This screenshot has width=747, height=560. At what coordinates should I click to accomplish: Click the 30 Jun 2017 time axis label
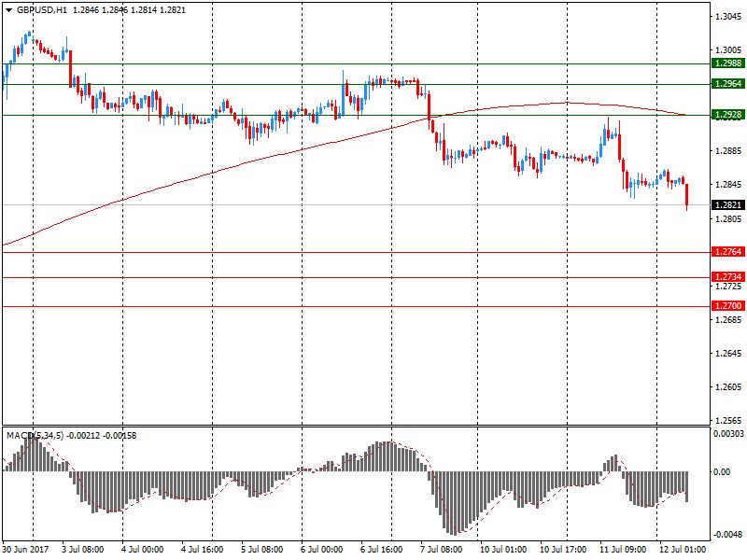(26, 550)
